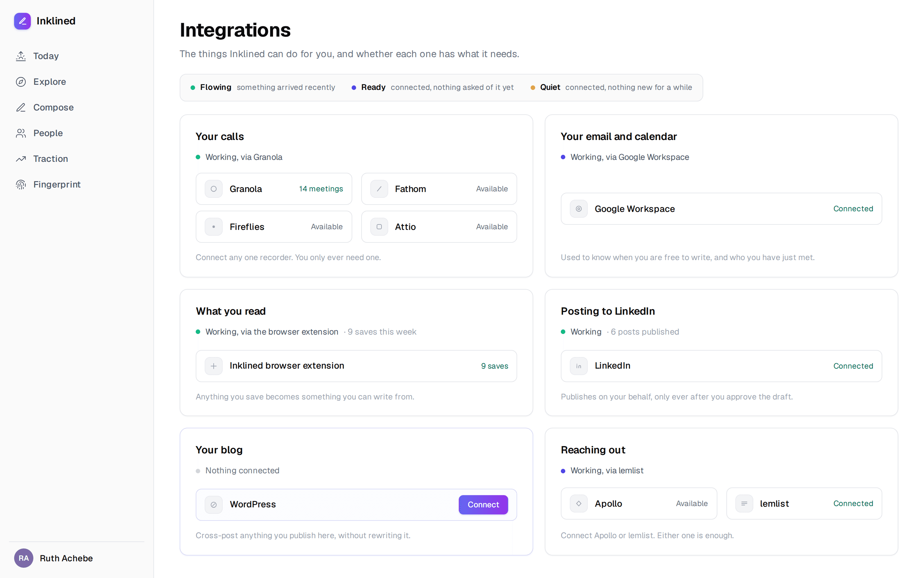This screenshot has width=924, height=578.
Task: Click 'Your email and calendar' heading
Action: pyautogui.click(x=619, y=136)
